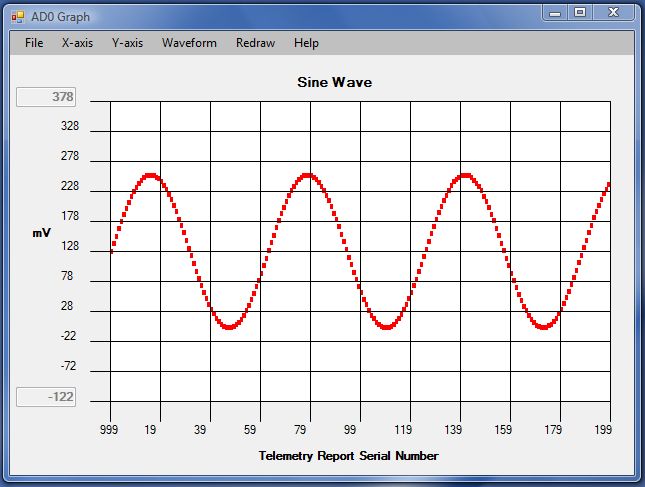Open the Help menu
645x487 pixels.
(306, 43)
